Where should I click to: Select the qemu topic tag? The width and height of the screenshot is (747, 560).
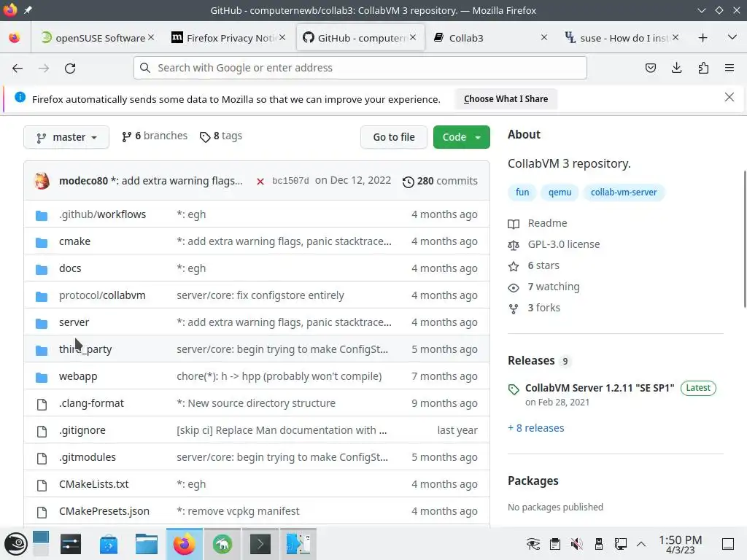tap(560, 192)
